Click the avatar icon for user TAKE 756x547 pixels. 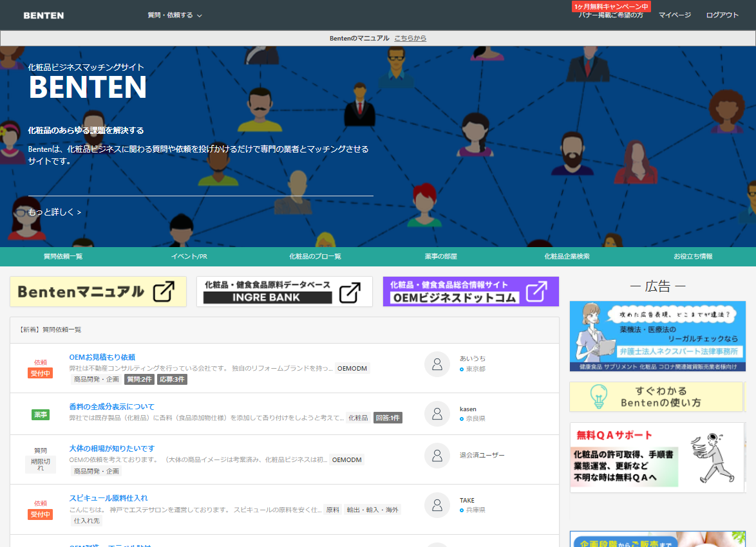(437, 505)
